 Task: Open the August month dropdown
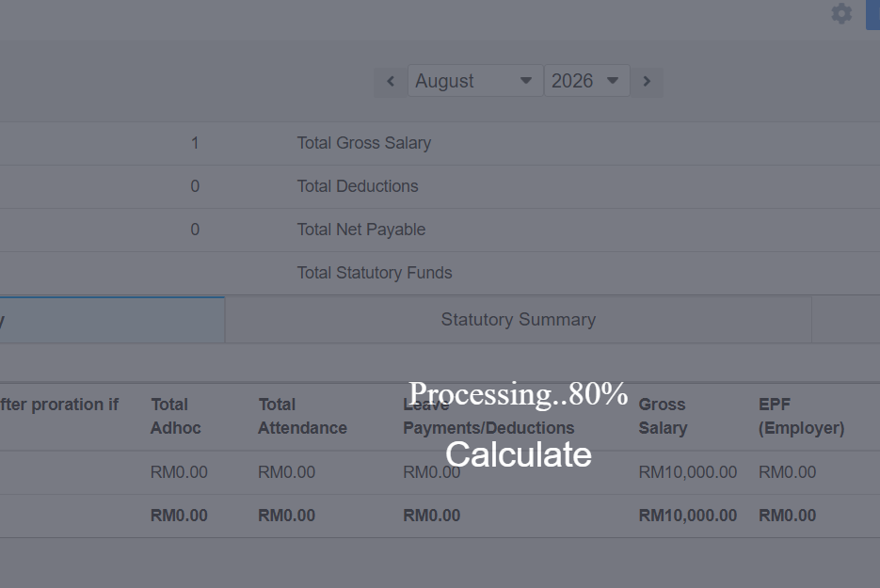[474, 81]
